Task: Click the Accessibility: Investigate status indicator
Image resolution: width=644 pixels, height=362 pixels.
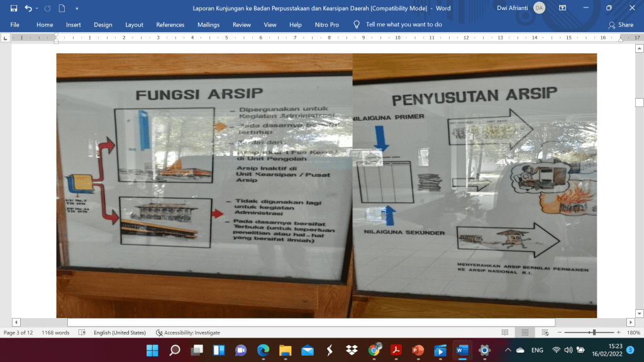Action: click(x=188, y=332)
